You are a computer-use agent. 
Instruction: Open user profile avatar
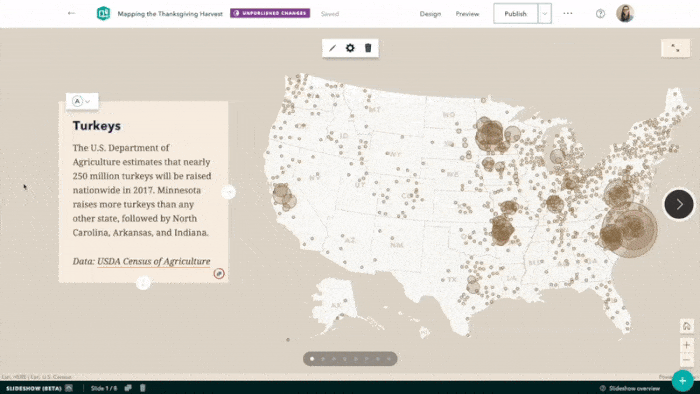click(625, 13)
